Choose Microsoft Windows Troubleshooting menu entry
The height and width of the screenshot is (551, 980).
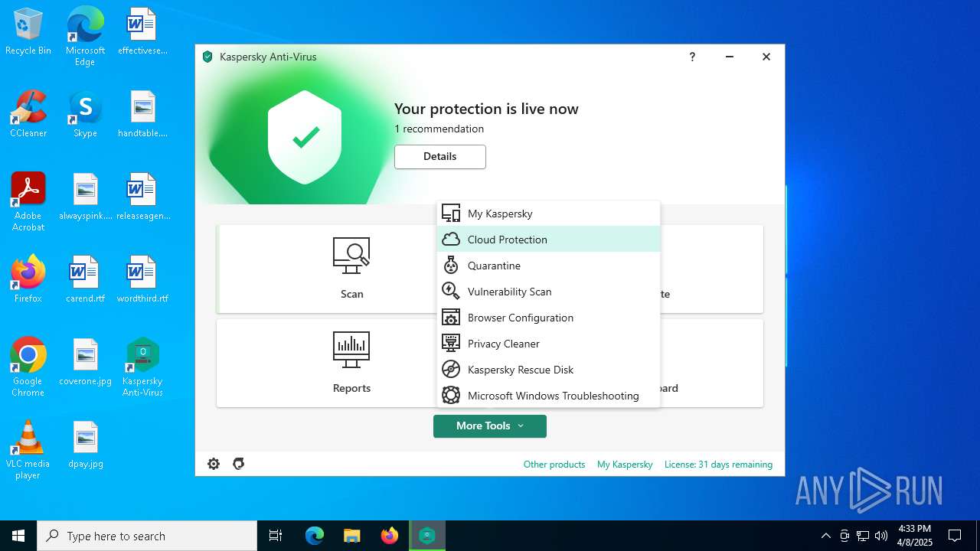(x=548, y=396)
